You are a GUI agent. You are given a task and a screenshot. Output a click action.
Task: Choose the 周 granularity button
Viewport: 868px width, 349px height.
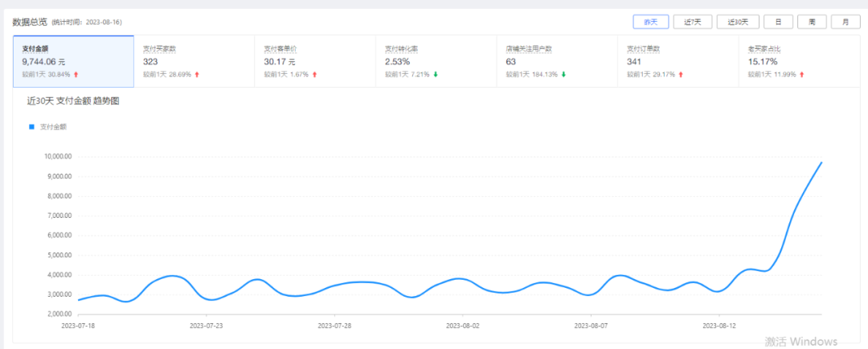[812, 22]
